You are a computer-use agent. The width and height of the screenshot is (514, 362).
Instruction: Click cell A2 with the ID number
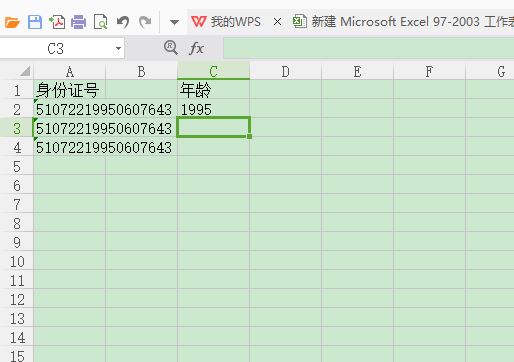(69, 109)
